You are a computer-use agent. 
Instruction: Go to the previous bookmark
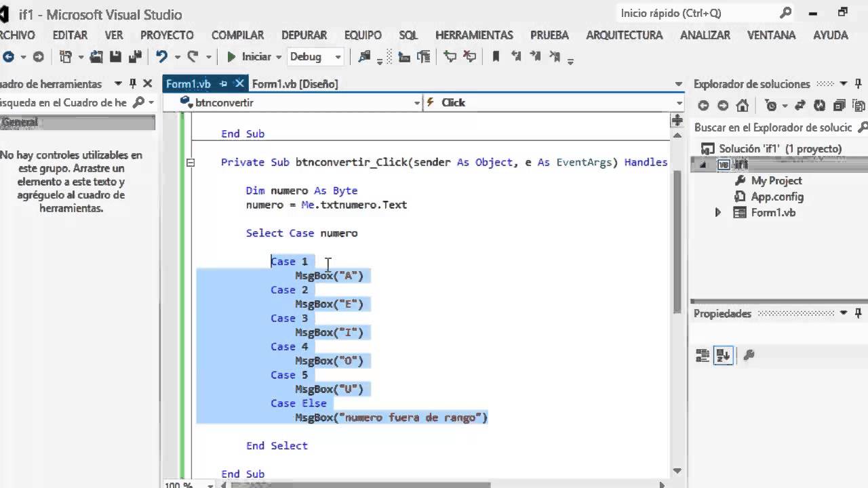pyautogui.click(x=515, y=57)
